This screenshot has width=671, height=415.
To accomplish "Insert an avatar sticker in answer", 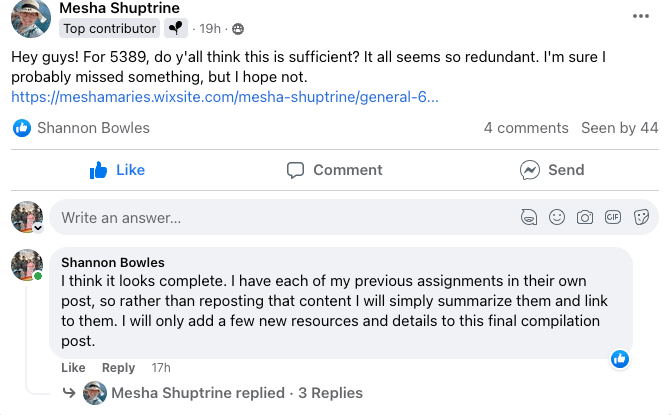I will (x=528, y=217).
